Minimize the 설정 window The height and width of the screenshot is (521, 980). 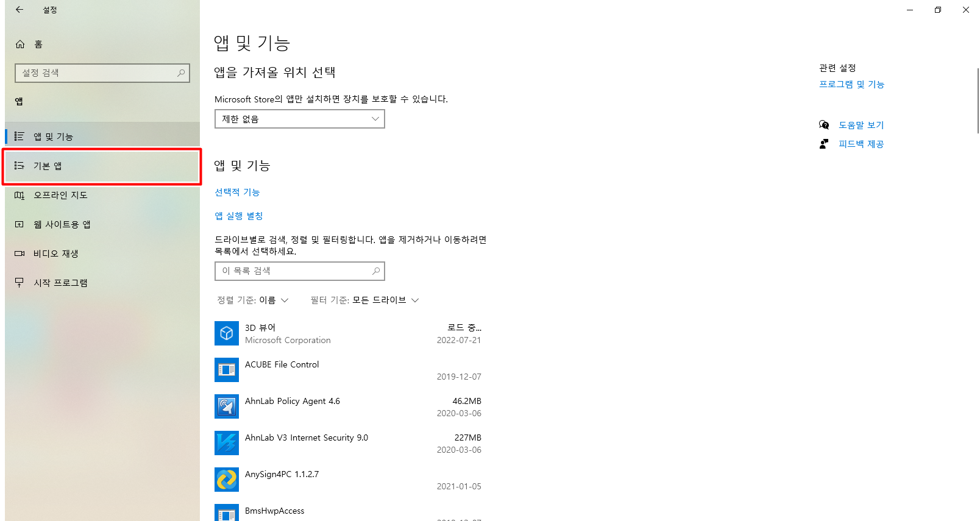[910, 10]
